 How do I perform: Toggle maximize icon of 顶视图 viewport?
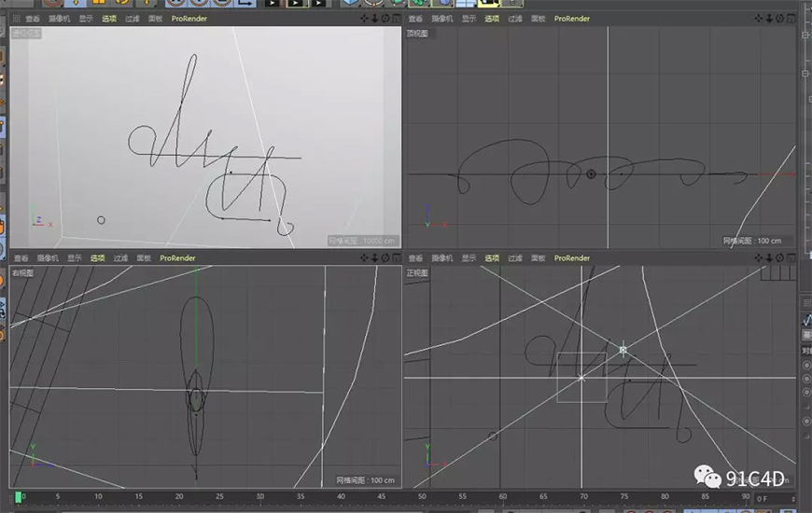(791, 19)
